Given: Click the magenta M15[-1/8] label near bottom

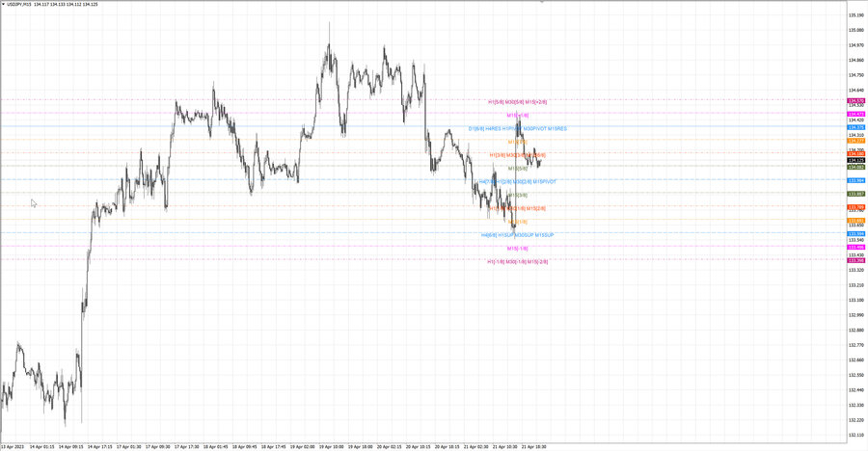Looking at the screenshot, I should (518, 249).
